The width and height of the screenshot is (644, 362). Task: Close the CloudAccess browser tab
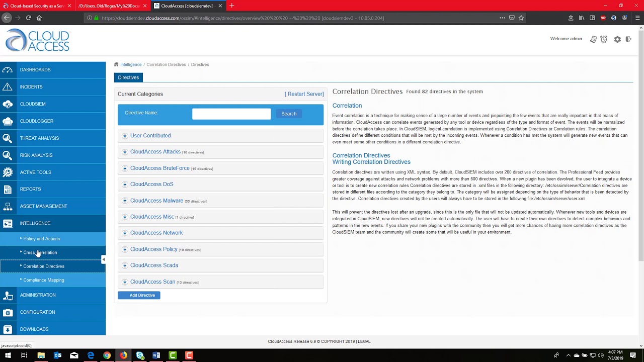tap(220, 6)
